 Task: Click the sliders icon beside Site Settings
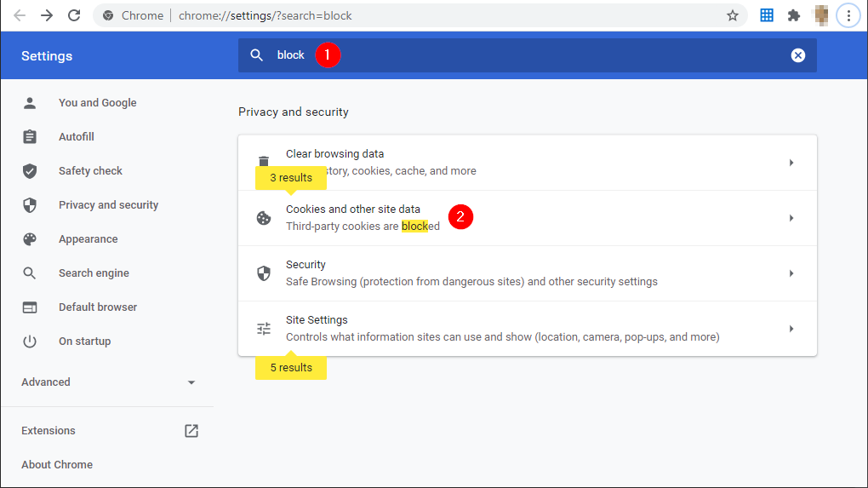264,329
